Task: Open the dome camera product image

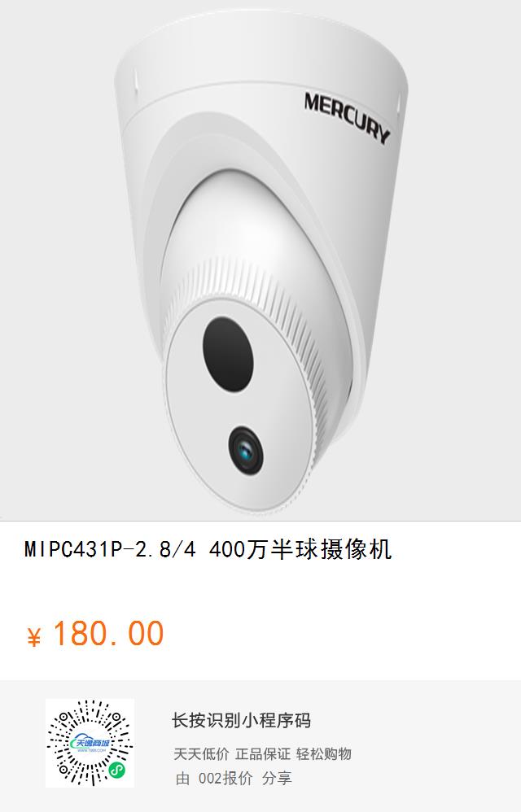Action: pos(260,260)
